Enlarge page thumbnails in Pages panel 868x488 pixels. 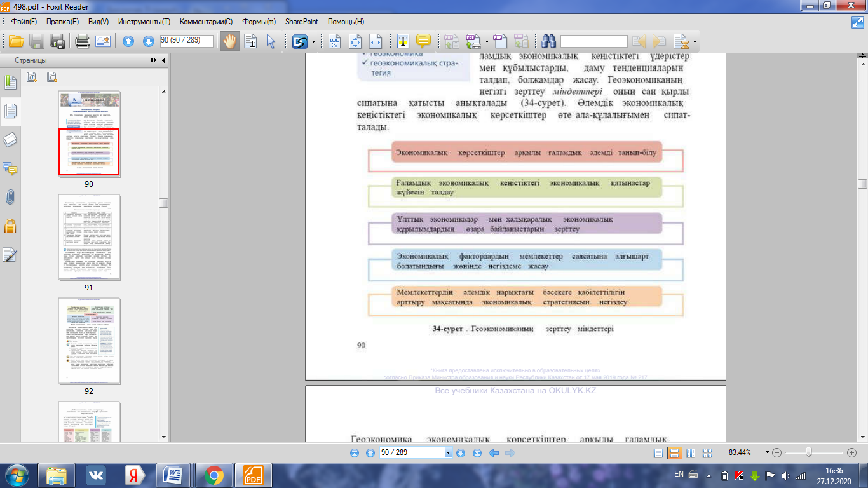coord(32,78)
